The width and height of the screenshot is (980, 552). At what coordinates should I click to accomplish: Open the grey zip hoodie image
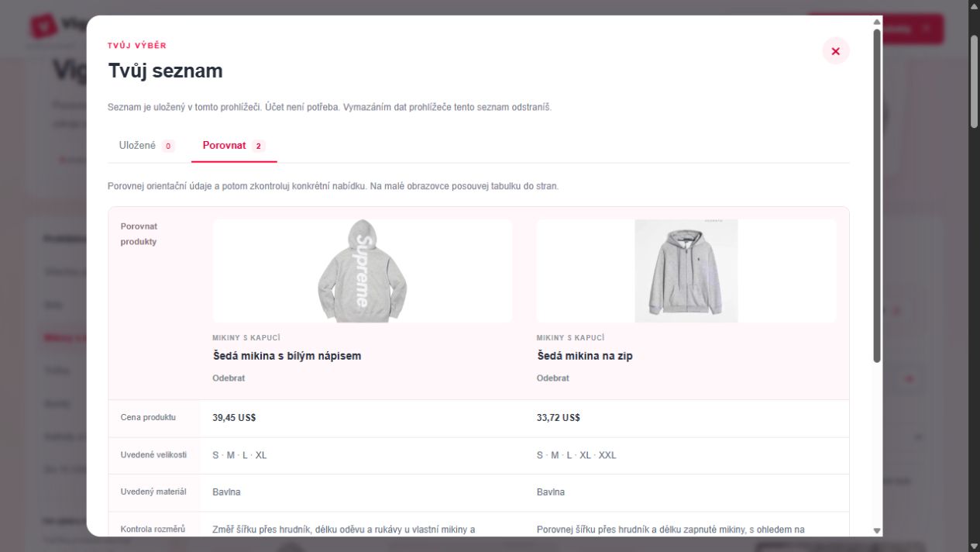[x=686, y=271]
